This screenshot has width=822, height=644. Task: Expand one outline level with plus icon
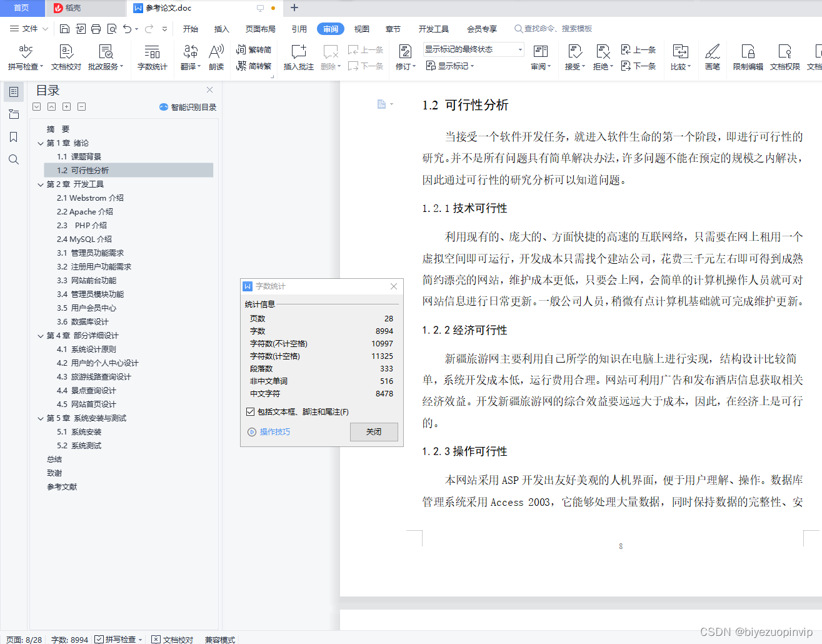pyautogui.click(x=67, y=107)
